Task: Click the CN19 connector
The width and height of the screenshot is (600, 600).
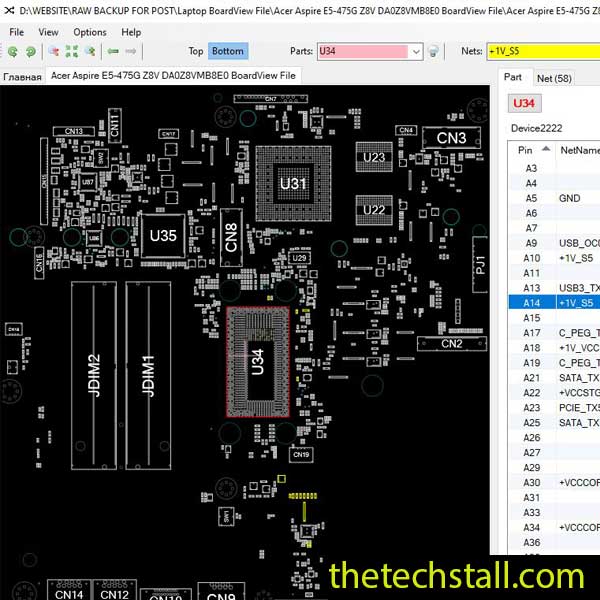Action: (x=301, y=455)
